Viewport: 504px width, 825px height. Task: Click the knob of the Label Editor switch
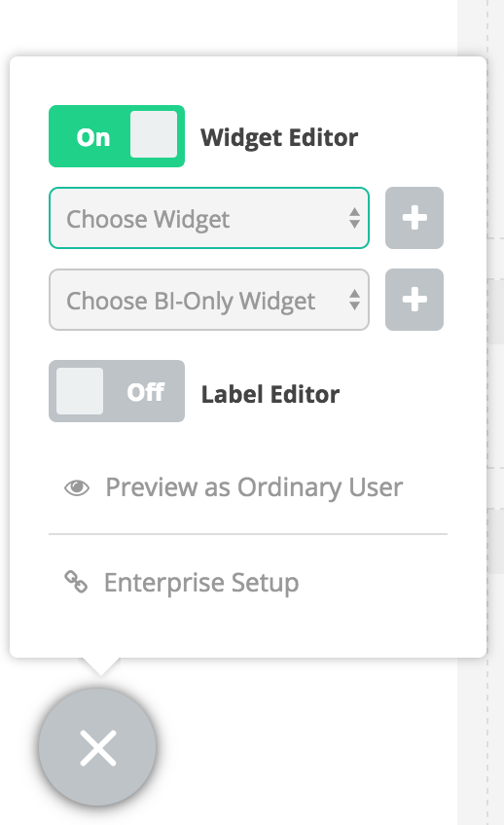pos(80,390)
